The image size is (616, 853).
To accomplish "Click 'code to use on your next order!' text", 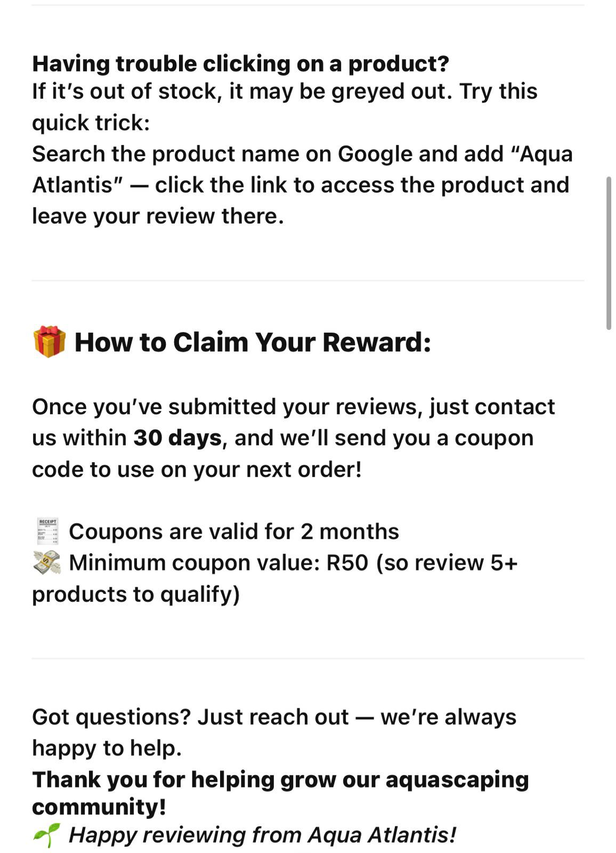I will [197, 470].
